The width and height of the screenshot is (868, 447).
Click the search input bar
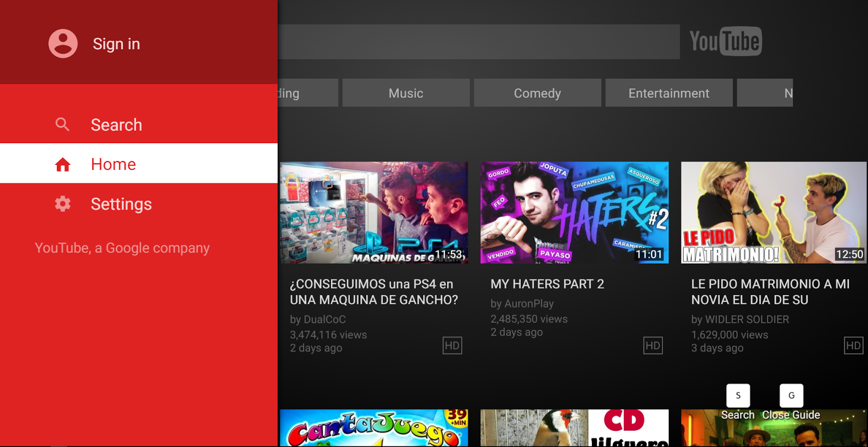[x=479, y=42]
